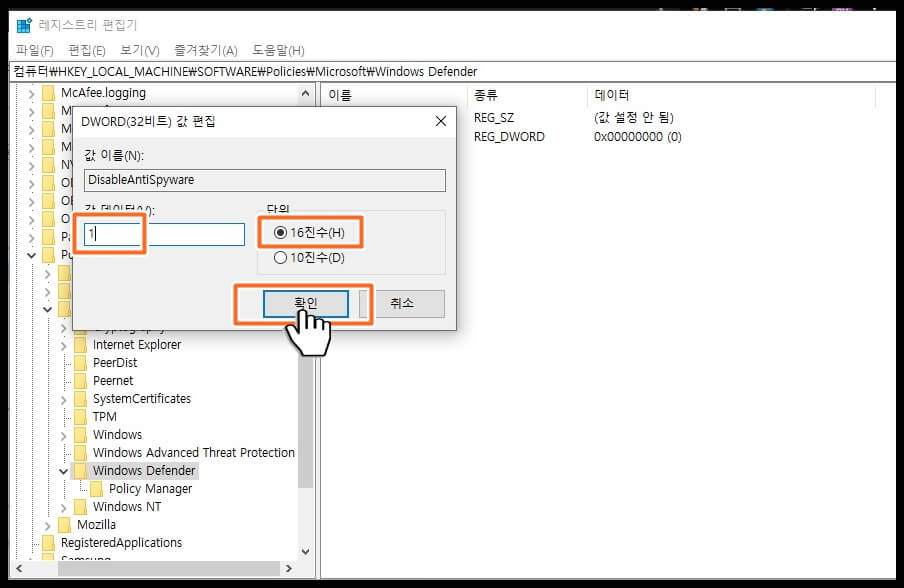Click the value data input field
Viewport: 904px width, 588px height.
pyautogui.click(x=164, y=235)
